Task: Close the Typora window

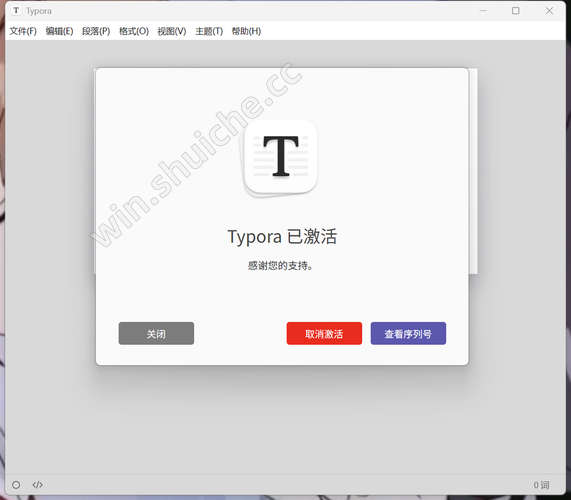Action: point(549,11)
